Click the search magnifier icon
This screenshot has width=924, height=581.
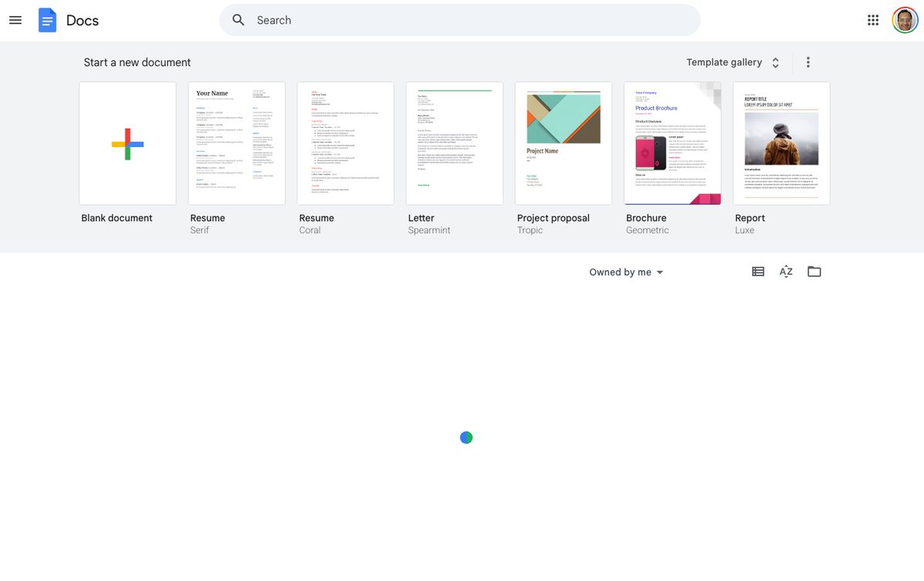coord(239,20)
